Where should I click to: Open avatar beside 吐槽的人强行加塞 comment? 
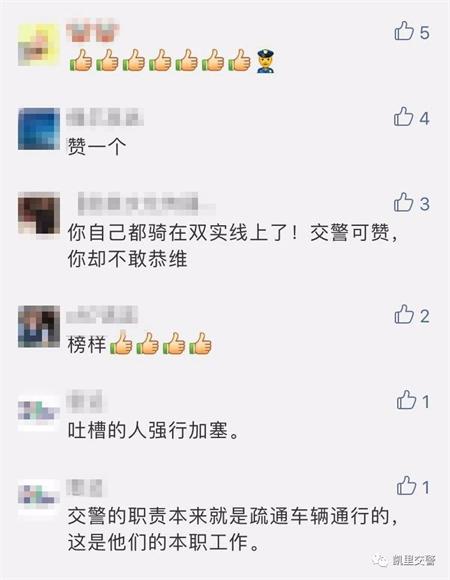click(x=39, y=412)
